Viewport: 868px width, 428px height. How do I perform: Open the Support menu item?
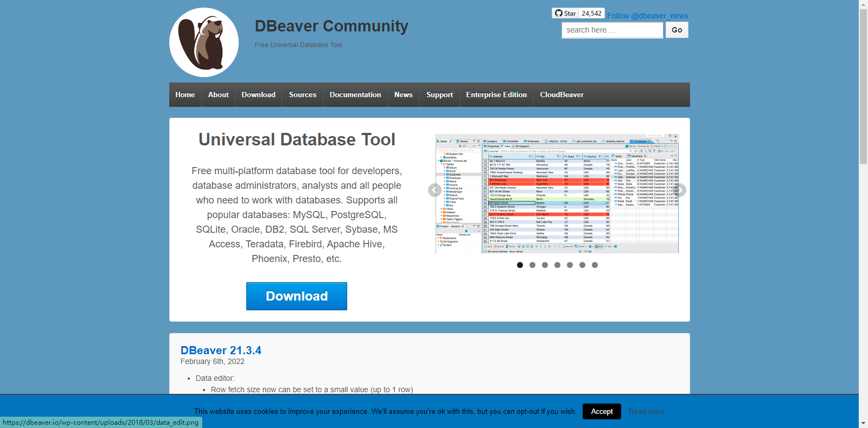[439, 94]
